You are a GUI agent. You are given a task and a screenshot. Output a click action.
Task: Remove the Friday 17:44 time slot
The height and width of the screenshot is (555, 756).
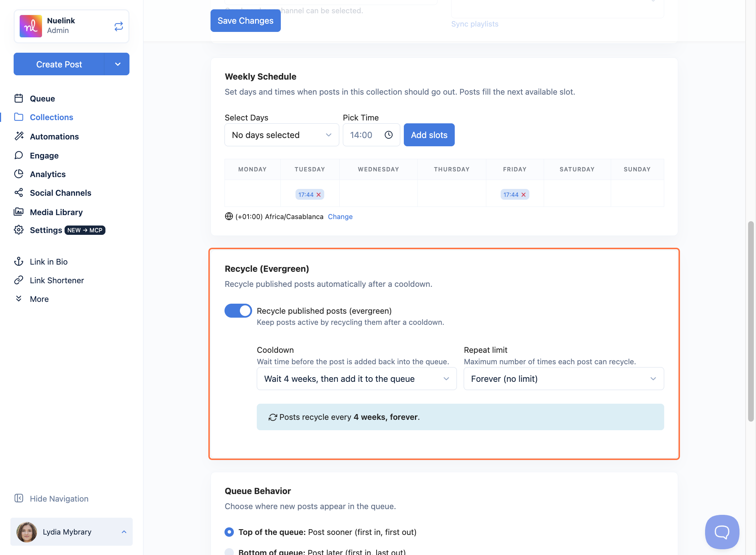(524, 195)
